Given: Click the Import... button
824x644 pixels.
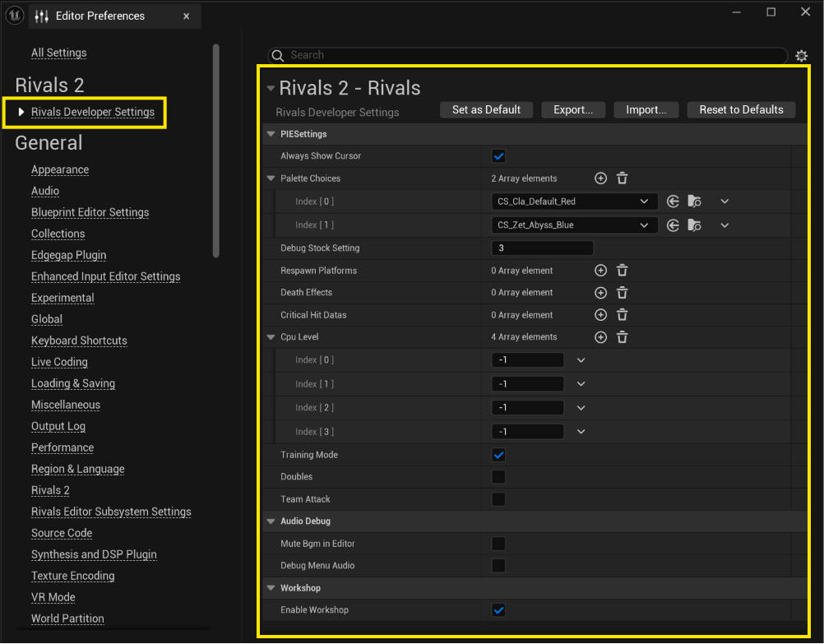Looking at the screenshot, I should click(x=646, y=110).
